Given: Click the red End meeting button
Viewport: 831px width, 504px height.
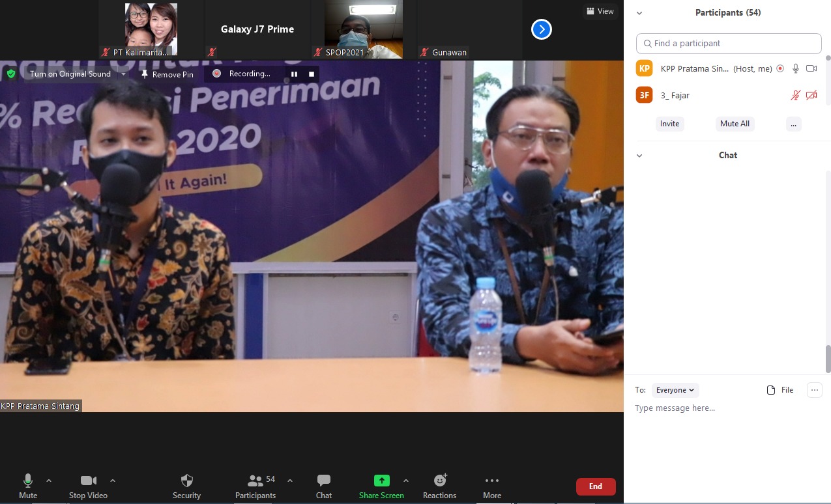Looking at the screenshot, I should [x=595, y=486].
